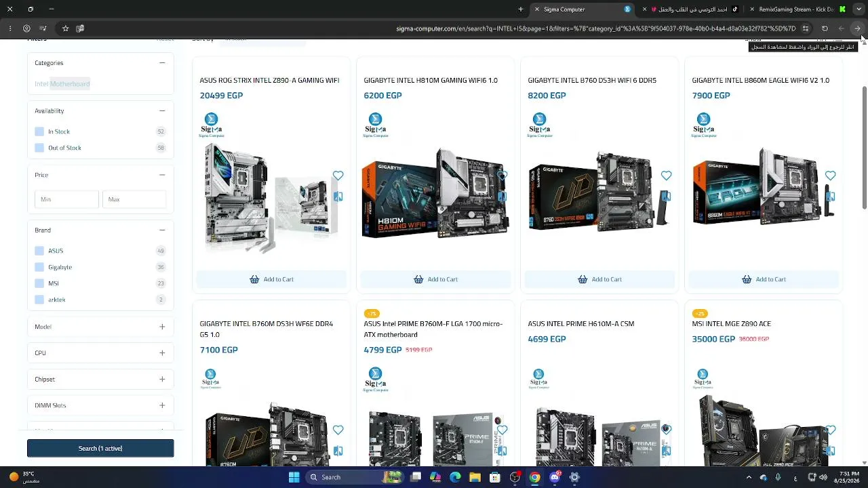This screenshot has width=868, height=488.
Task: Check the Out of Stock filter
Action: click(39, 148)
